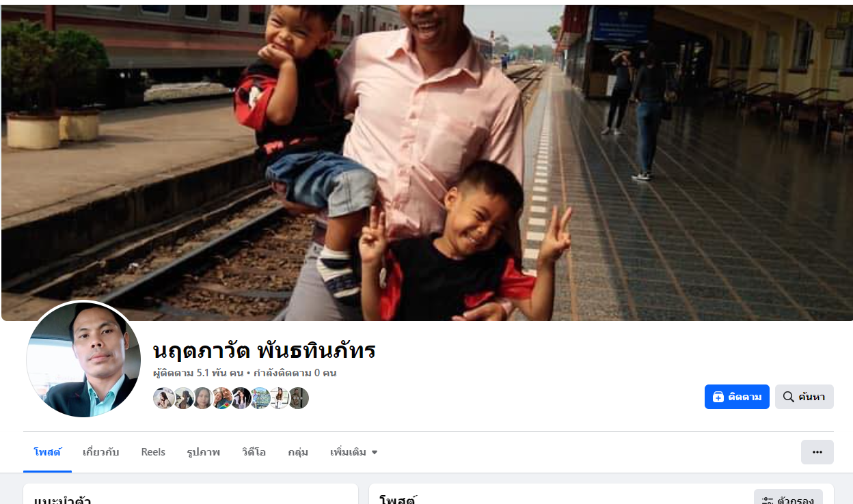Viewport: 853px width, 504px height.
Task: Click the first follower avatar in the row
Action: pyautogui.click(x=163, y=398)
